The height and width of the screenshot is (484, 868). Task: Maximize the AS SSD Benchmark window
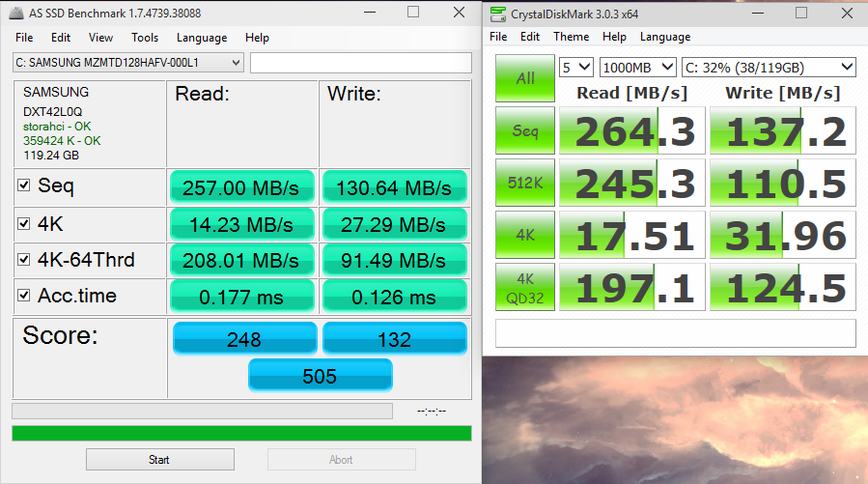tap(412, 12)
